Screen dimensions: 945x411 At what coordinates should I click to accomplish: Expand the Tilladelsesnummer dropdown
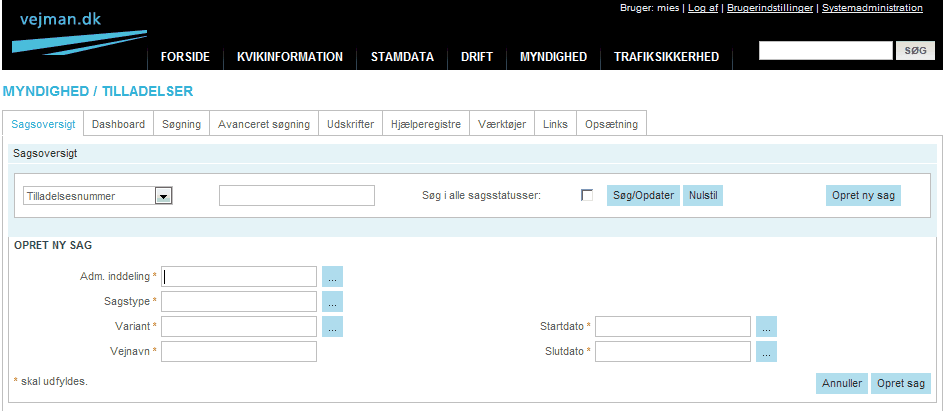pos(164,196)
